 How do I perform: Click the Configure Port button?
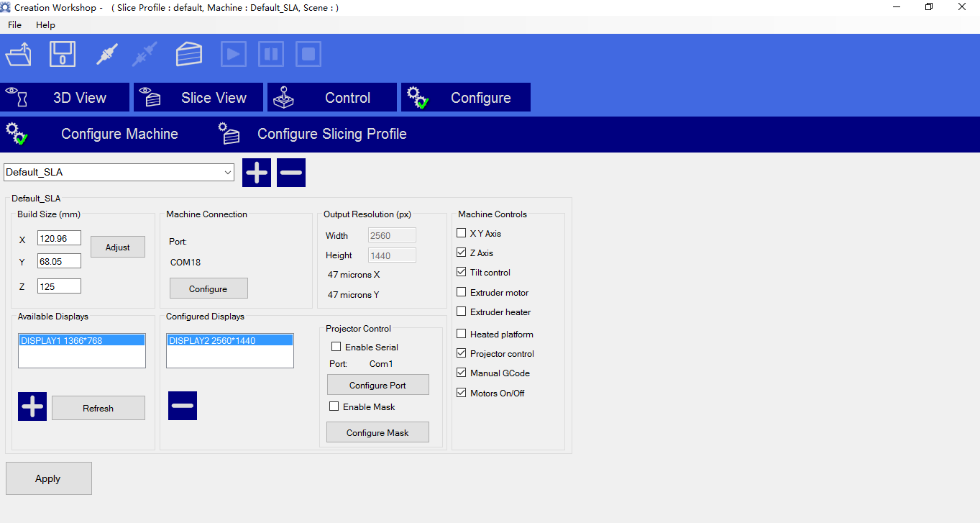click(x=377, y=385)
